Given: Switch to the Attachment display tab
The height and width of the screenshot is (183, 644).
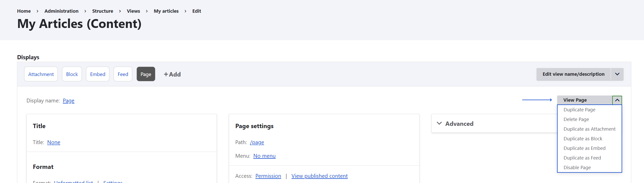Looking at the screenshot, I should tap(41, 74).
